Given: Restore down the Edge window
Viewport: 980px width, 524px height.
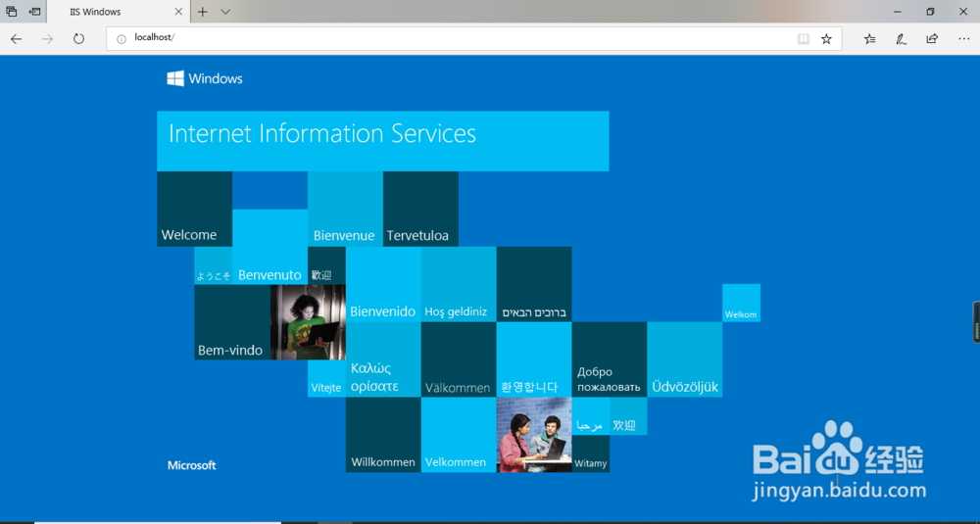Looking at the screenshot, I should click(x=930, y=11).
